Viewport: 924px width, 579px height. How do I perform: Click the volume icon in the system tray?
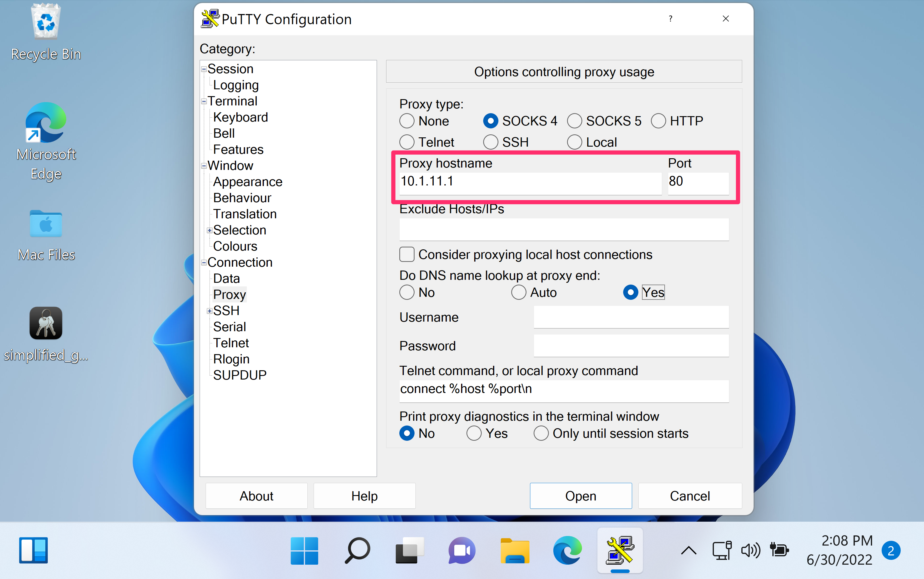750,550
